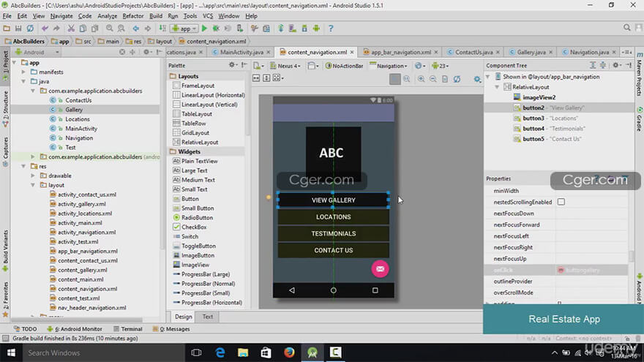
Task: Switch to the ContactUs.java tab
Action: pos(474,52)
